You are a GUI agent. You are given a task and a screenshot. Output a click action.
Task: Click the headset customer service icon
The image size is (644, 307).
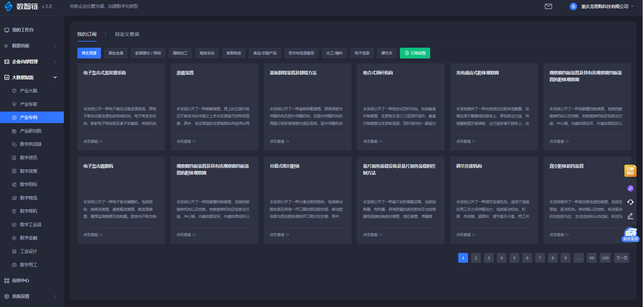630,202
